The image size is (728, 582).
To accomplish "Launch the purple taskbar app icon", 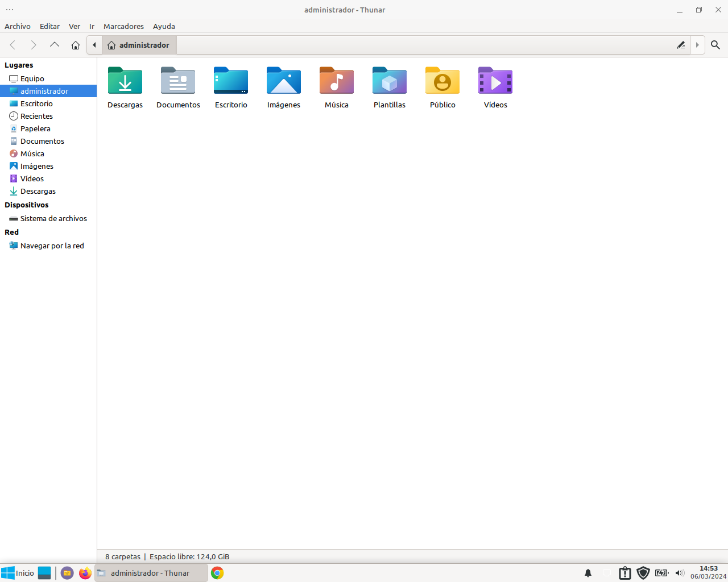I will click(x=67, y=573).
